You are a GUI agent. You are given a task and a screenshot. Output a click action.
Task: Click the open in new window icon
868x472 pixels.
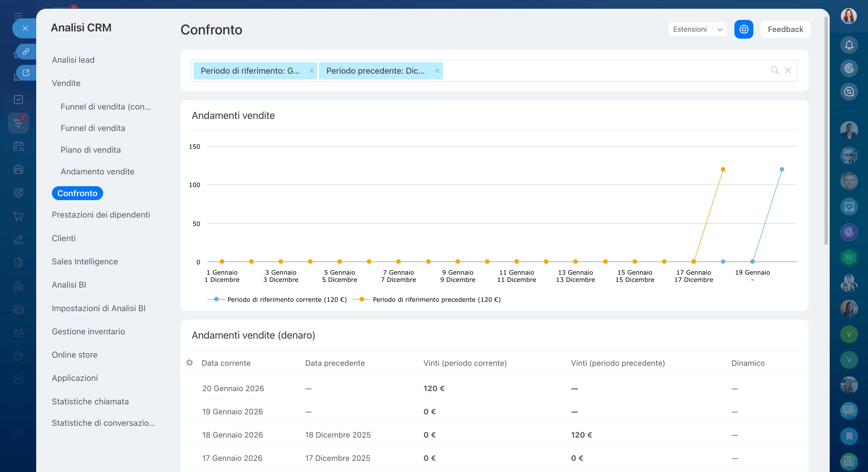pos(26,72)
